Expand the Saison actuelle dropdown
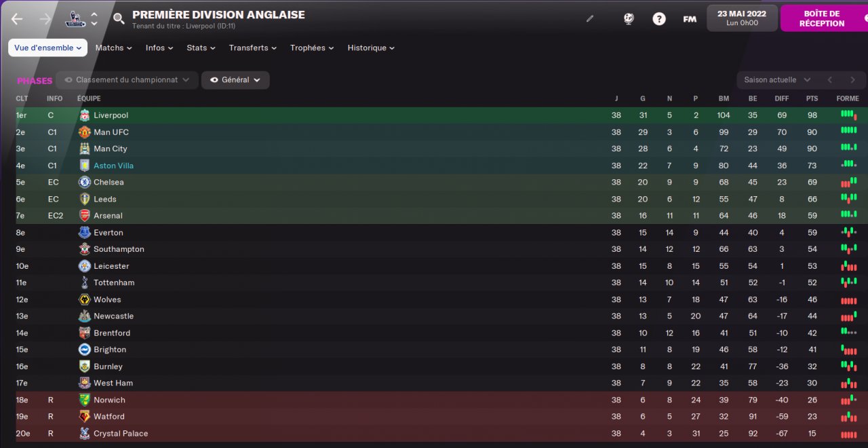The height and width of the screenshot is (448, 868). (x=776, y=80)
